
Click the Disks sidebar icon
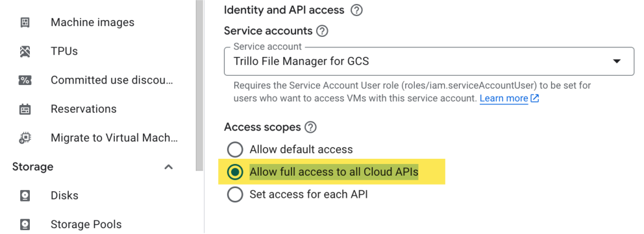(x=25, y=196)
